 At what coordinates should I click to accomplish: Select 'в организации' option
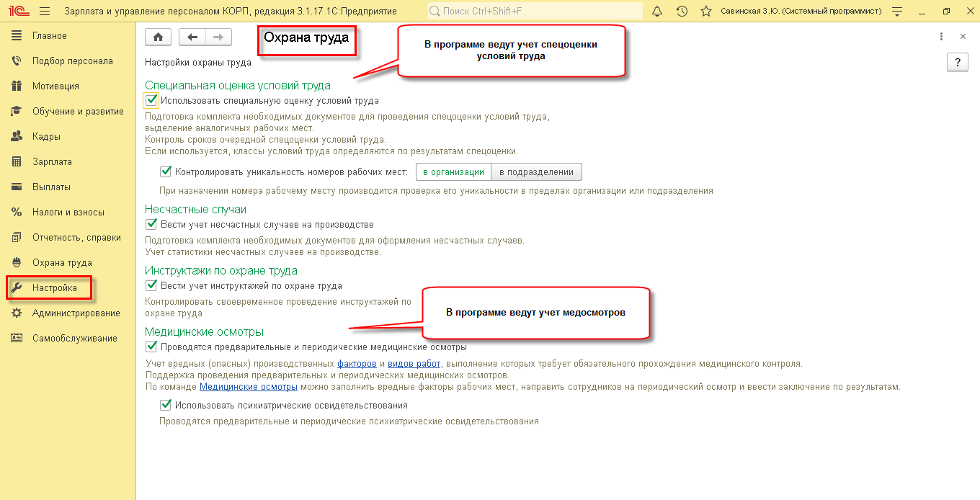(x=453, y=172)
